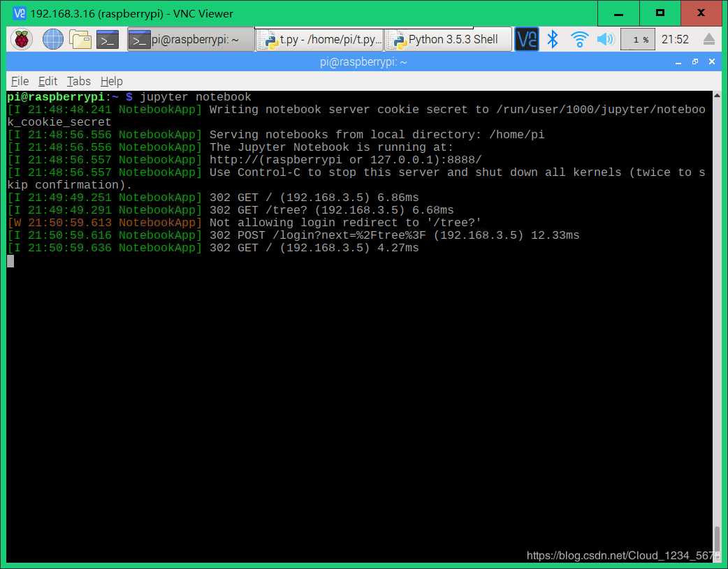
Task: Open the Raspberry Pi main menu
Action: point(22,40)
